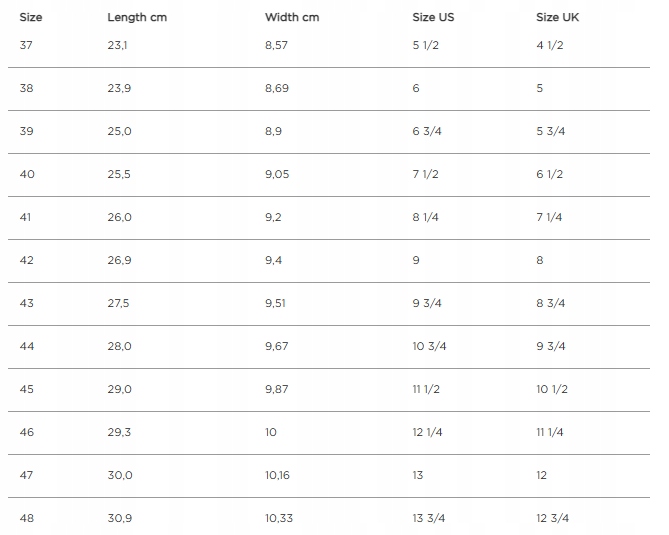Click size 42 in Size column
669x535 pixels.
pyautogui.click(x=27, y=260)
